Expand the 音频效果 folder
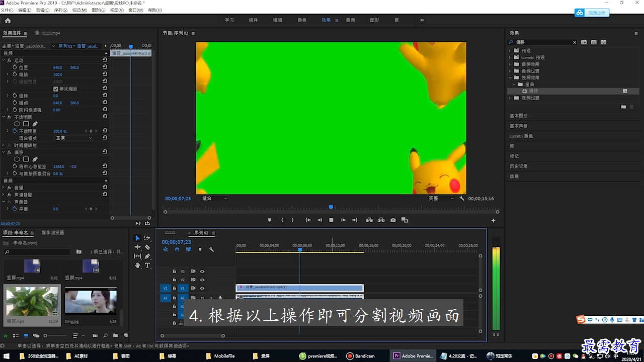The height and width of the screenshot is (362, 644). point(510,64)
